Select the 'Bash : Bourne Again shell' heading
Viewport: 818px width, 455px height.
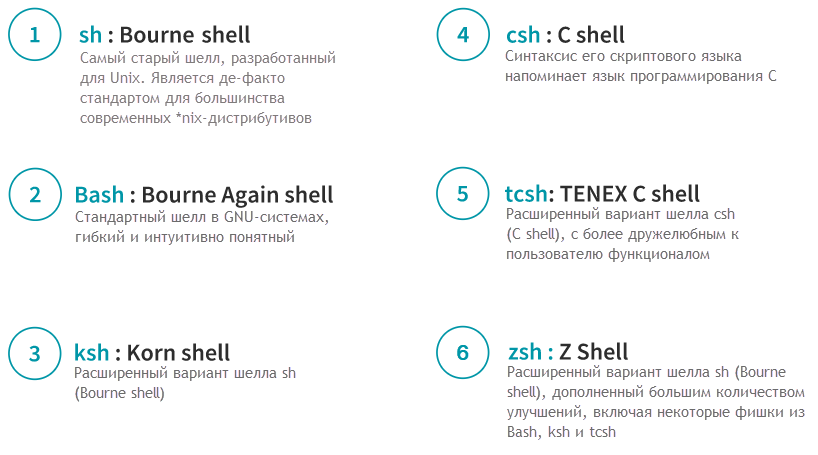pos(204,194)
